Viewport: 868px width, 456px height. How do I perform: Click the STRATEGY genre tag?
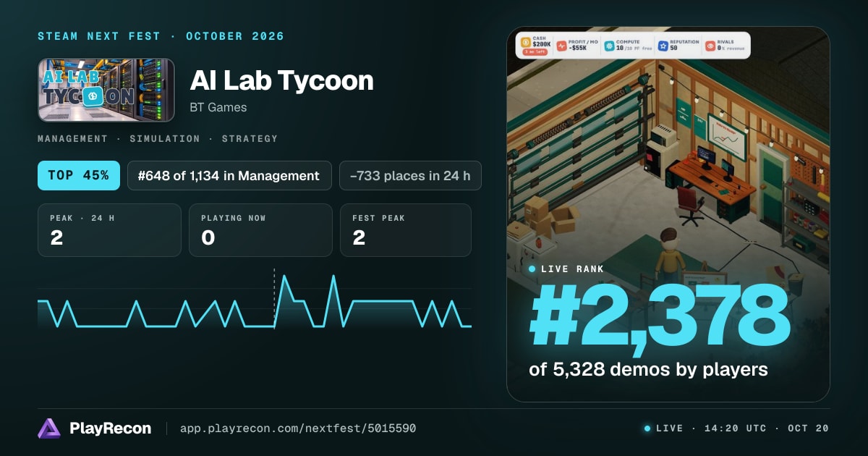(x=250, y=139)
